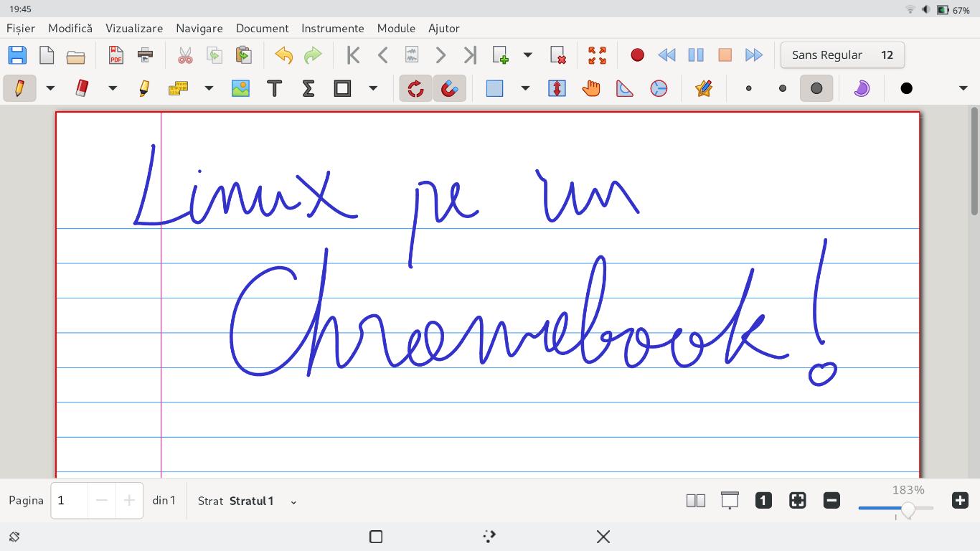
Task: Go to the first page
Action: (353, 55)
